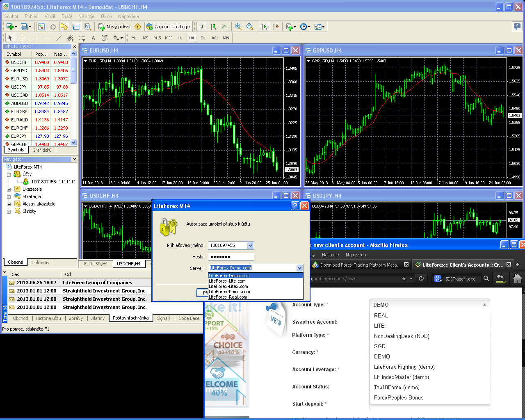Switch to EURUSD,H4 chart tab
This screenshot has height=420, width=525.
(x=96, y=264)
